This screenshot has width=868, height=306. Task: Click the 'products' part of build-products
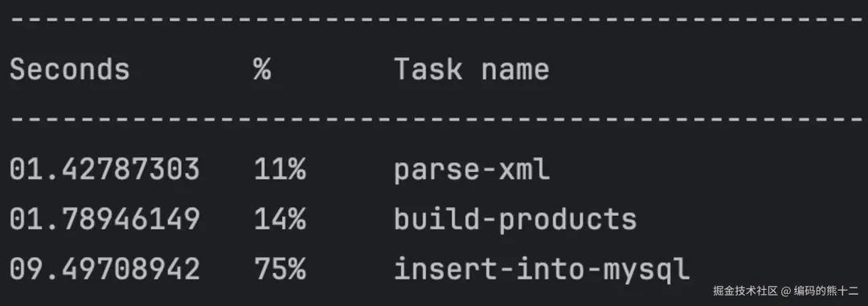(x=568, y=222)
